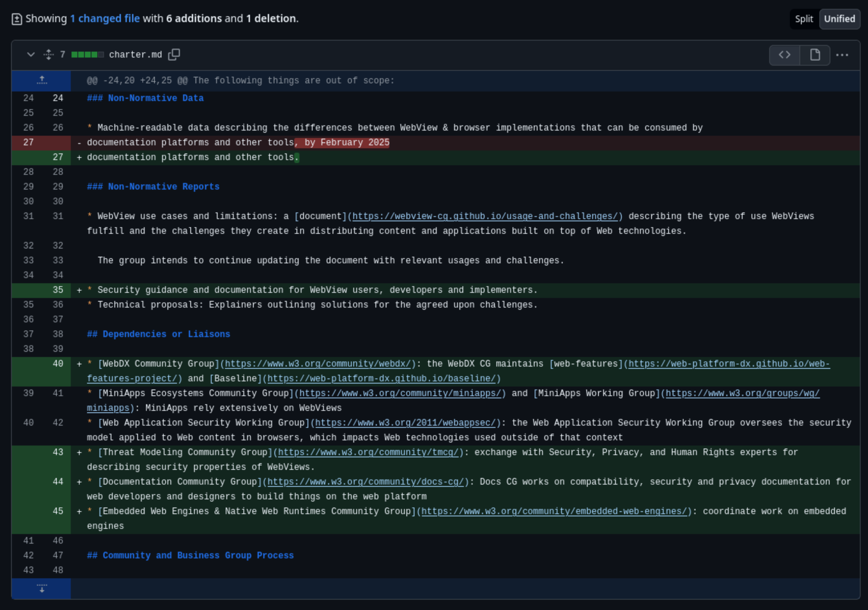The width and height of the screenshot is (868, 610).
Task: Open the webview-cg usage-and-challenges link
Action: [485, 216]
